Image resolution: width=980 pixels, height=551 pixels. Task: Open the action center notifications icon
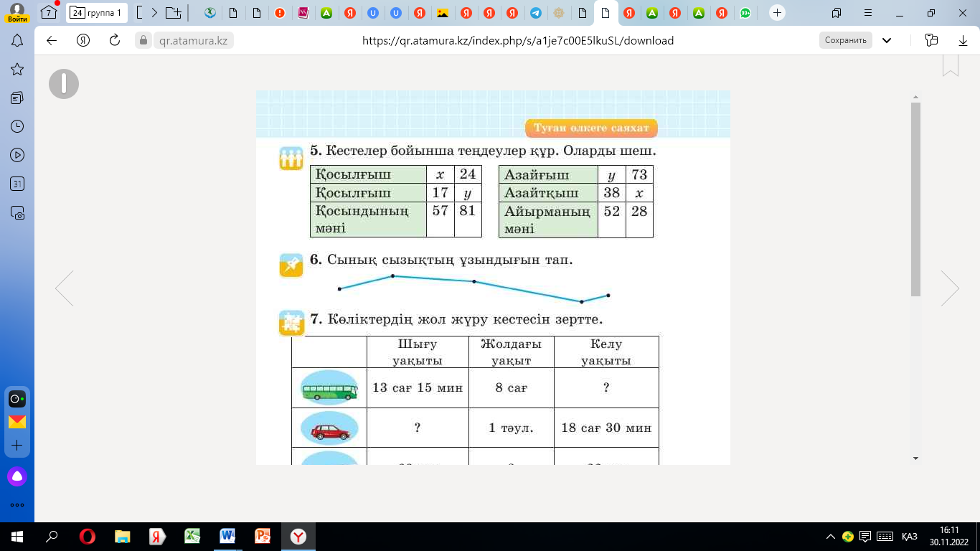[865, 537]
